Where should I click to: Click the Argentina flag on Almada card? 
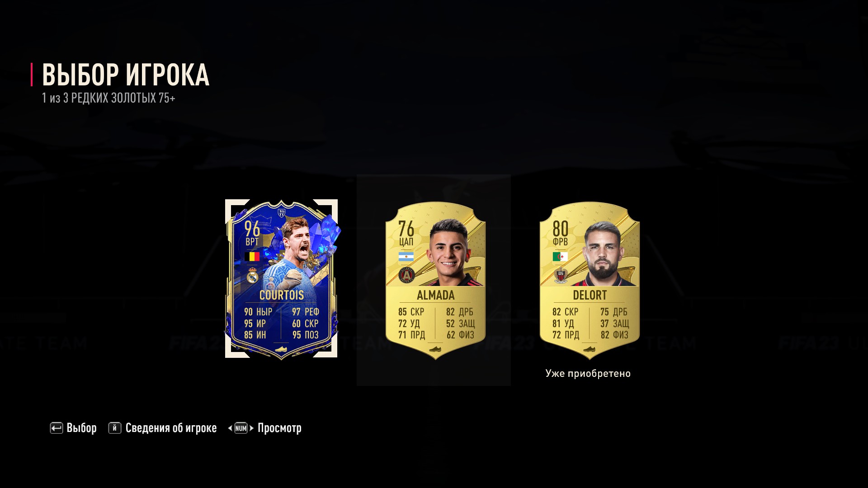[406, 257]
